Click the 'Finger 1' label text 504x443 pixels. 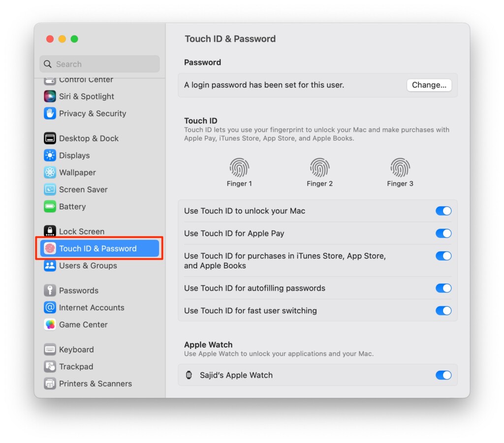239,183
